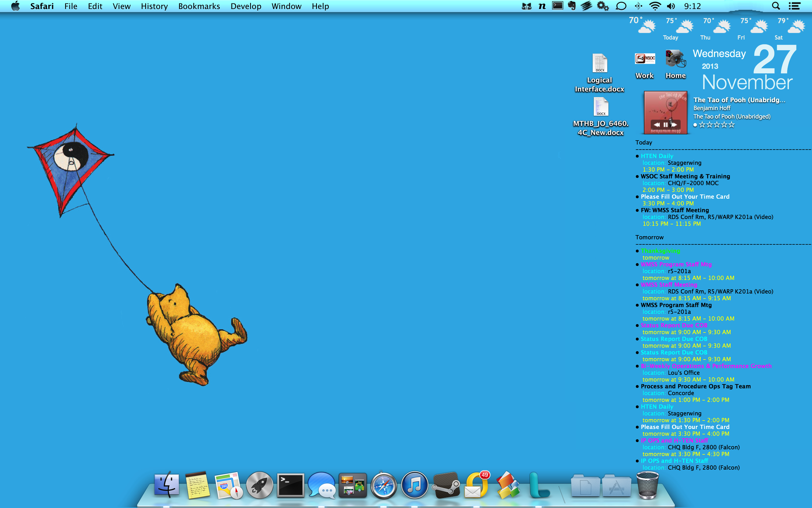Skip forward in the Tao of Pooh widget

point(674,124)
